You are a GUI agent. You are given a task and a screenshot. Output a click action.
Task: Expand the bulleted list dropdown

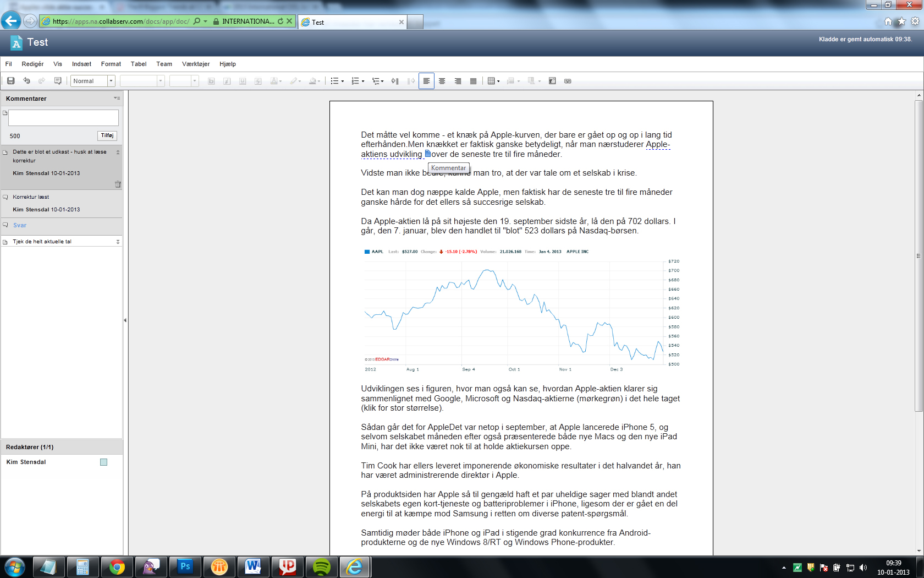pyautogui.click(x=343, y=81)
